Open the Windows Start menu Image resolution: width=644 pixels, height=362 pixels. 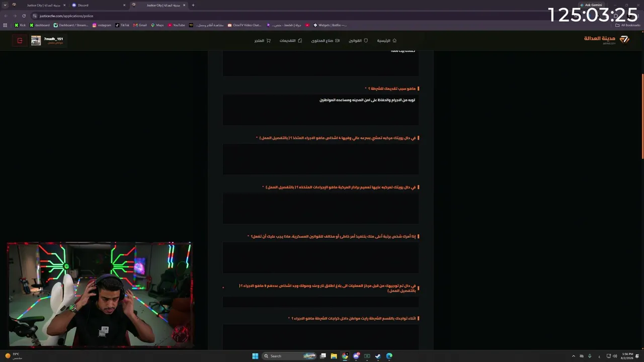point(255,356)
